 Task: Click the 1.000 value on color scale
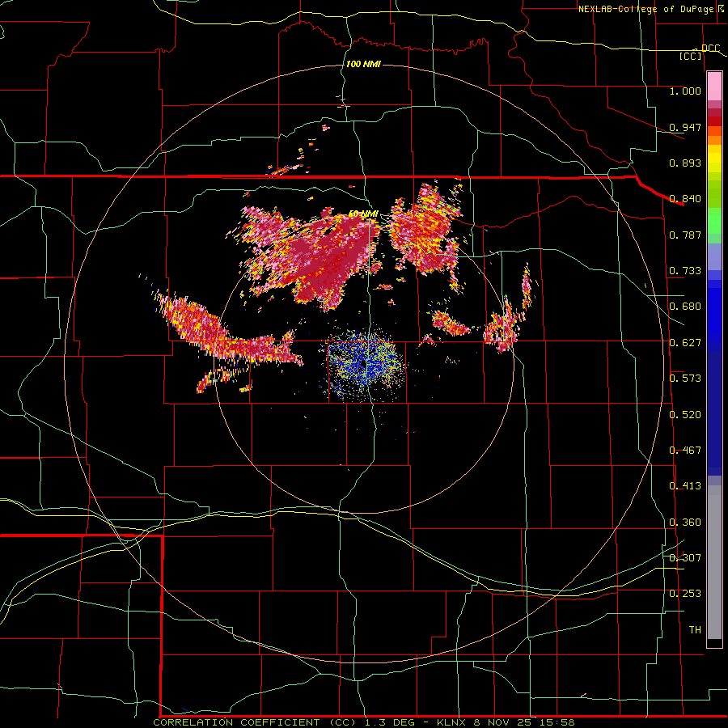coord(685,91)
